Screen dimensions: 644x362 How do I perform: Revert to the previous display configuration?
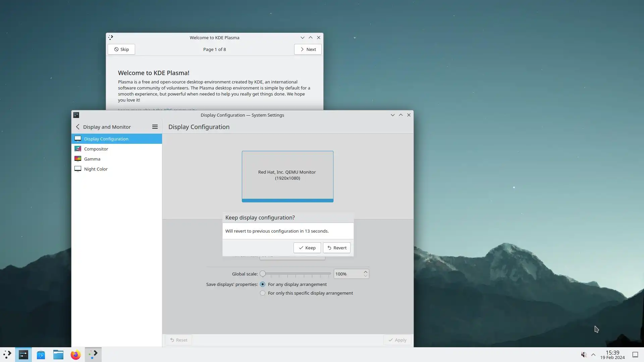point(336,248)
